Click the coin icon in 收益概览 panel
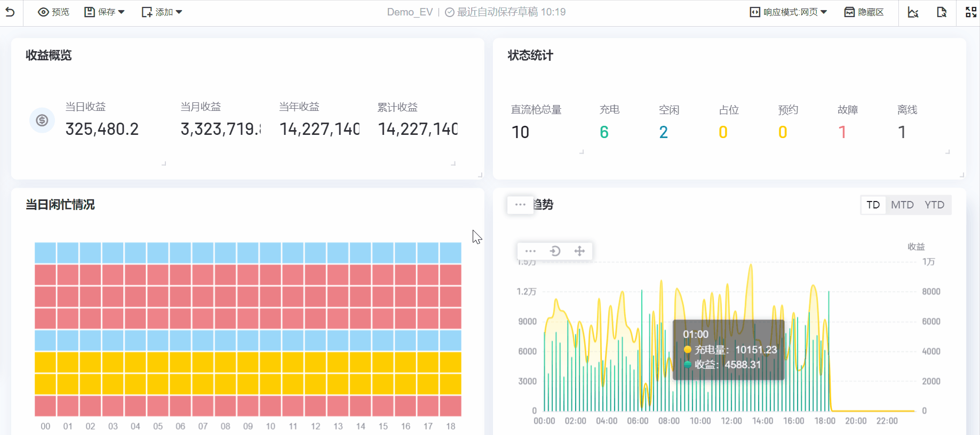 [x=42, y=120]
